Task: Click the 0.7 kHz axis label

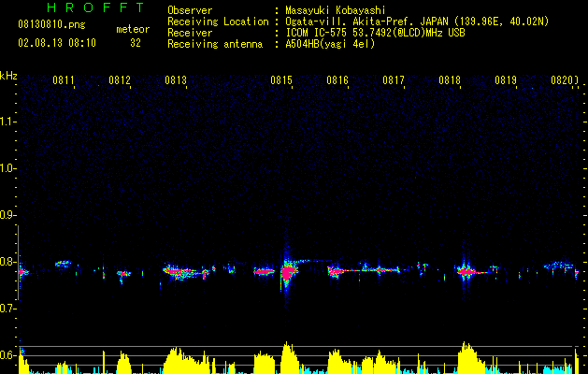Action: [7, 309]
